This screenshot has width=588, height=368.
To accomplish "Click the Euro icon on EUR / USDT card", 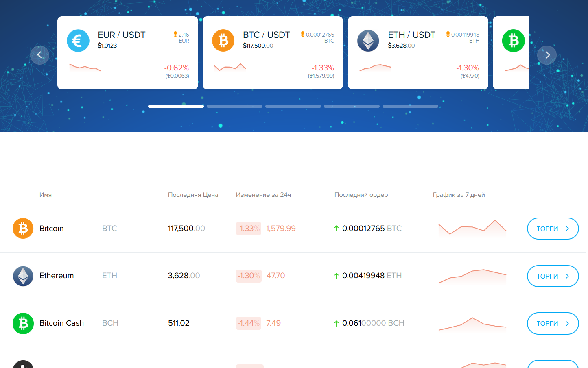I will (x=78, y=41).
